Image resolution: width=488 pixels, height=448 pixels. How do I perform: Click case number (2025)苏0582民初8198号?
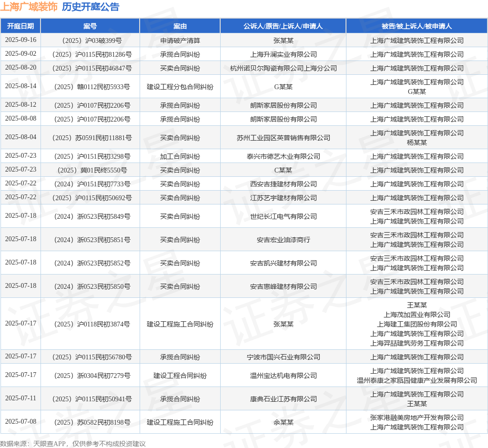click(92, 422)
